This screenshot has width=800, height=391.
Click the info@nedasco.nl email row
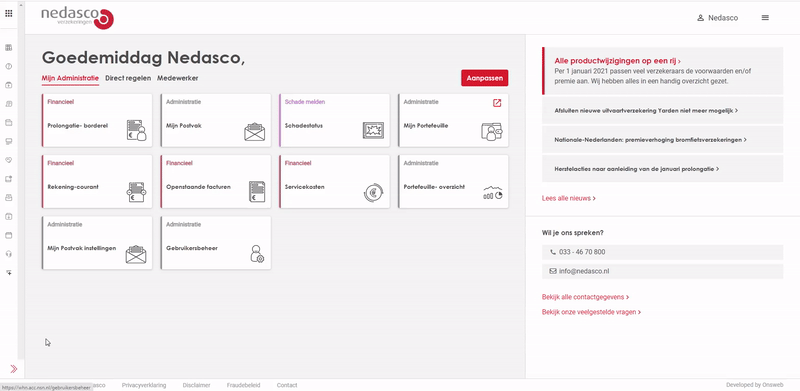tap(662, 271)
